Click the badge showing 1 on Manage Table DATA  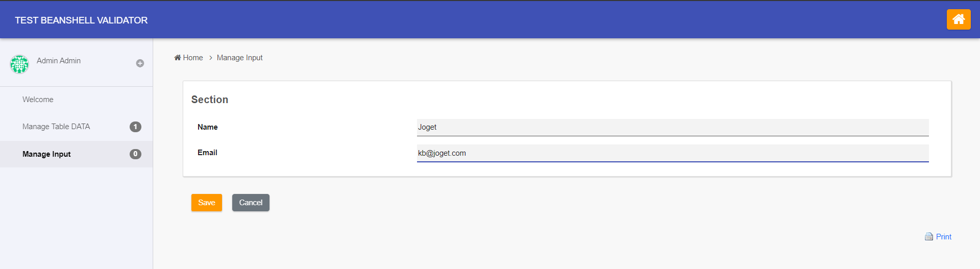[x=135, y=127]
